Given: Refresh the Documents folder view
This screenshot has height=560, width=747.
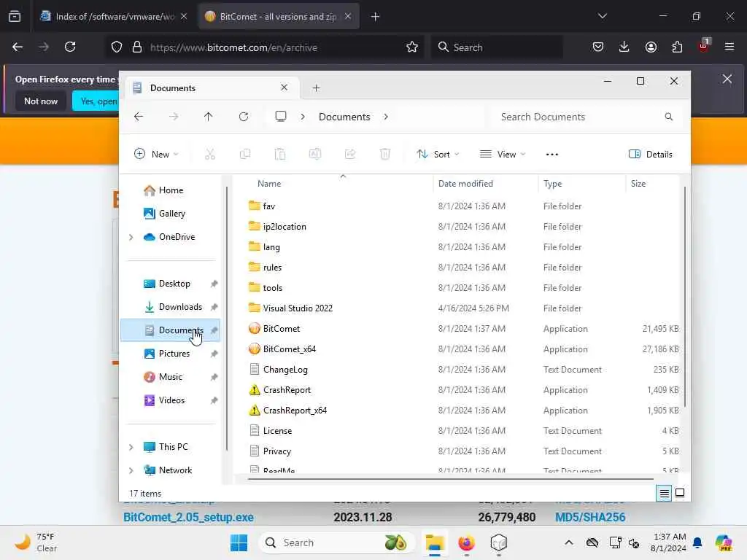Looking at the screenshot, I should (x=244, y=117).
